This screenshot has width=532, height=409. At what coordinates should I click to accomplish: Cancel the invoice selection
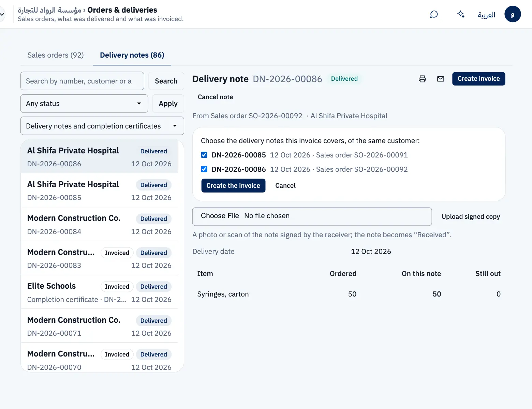285,186
